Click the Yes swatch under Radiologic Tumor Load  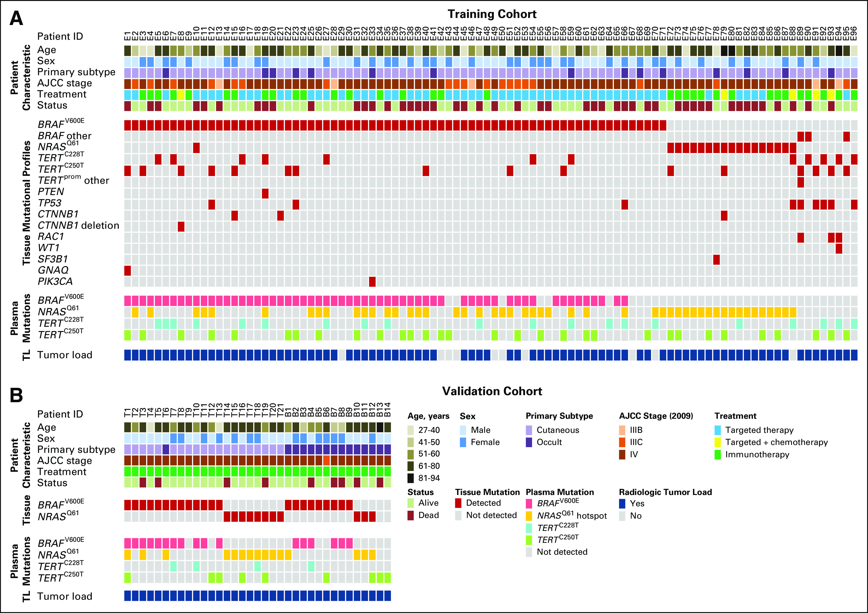click(622, 503)
